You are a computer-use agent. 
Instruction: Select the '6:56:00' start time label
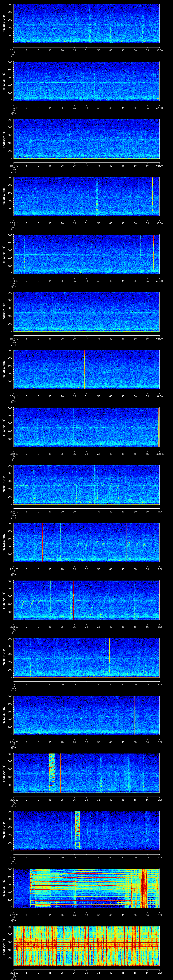pos(14,281)
